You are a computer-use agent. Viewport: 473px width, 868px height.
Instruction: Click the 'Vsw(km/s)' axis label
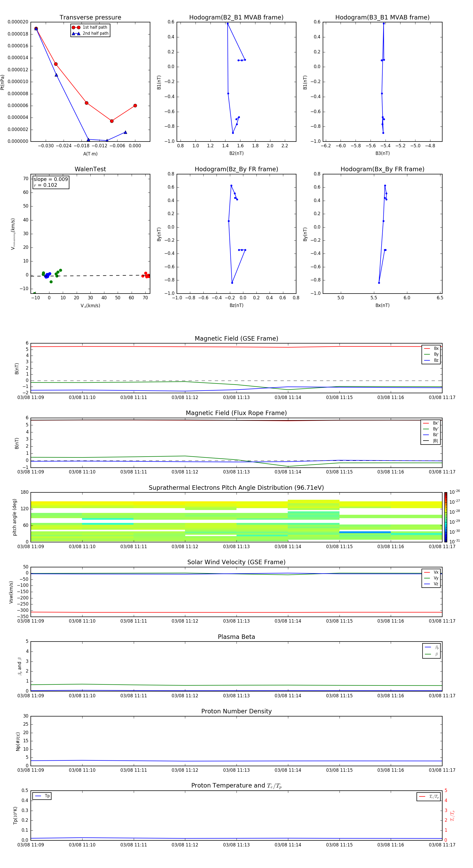click(11, 592)
